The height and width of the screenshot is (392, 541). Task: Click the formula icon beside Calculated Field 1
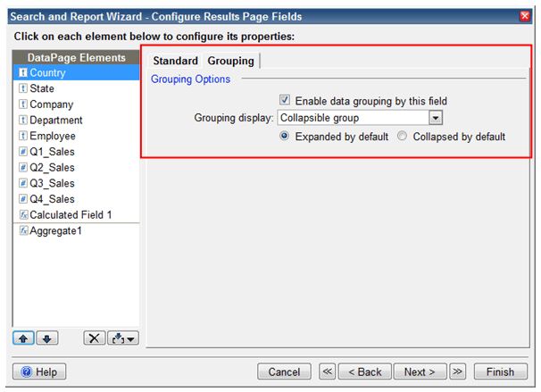pos(23,215)
